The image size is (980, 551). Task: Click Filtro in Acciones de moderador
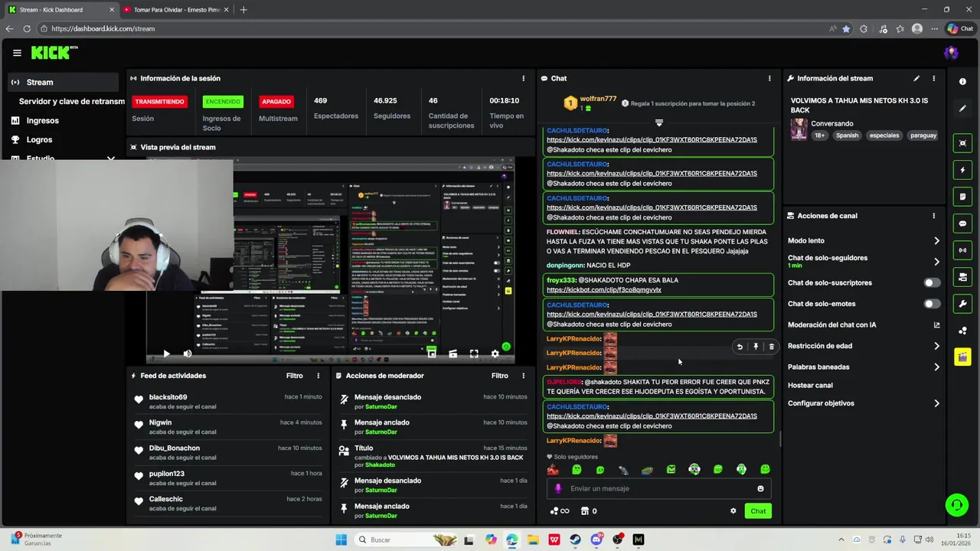click(x=499, y=376)
